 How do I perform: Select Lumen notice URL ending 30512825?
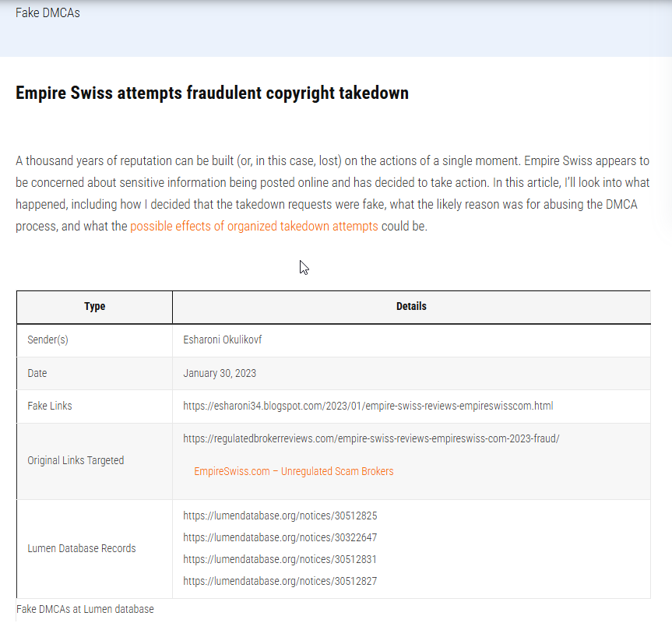tap(280, 516)
